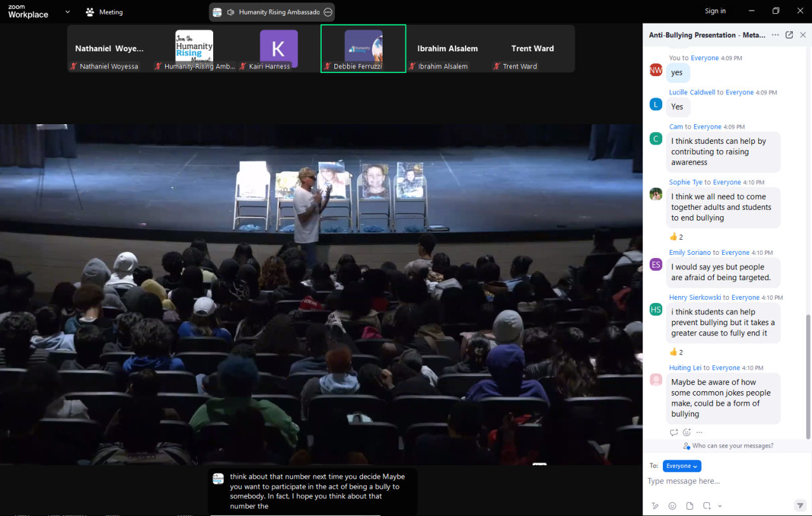812x516 pixels.
Task: Click Cam's avatar in chat
Action: (x=656, y=138)
